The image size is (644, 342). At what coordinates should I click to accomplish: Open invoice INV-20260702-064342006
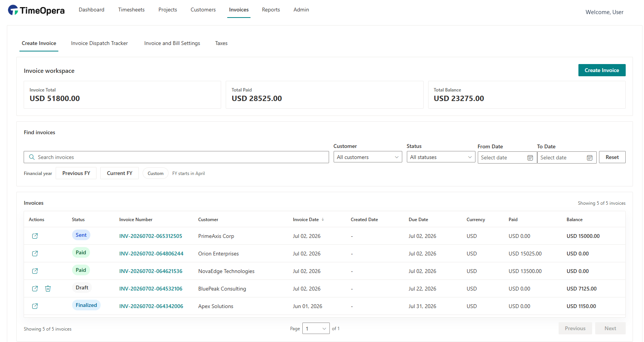151,306
